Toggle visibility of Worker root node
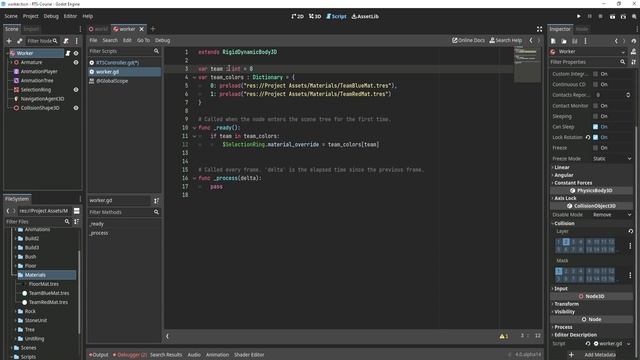Image resolution: width=640 pixels, height=360 pixels. tap(76, 53)
